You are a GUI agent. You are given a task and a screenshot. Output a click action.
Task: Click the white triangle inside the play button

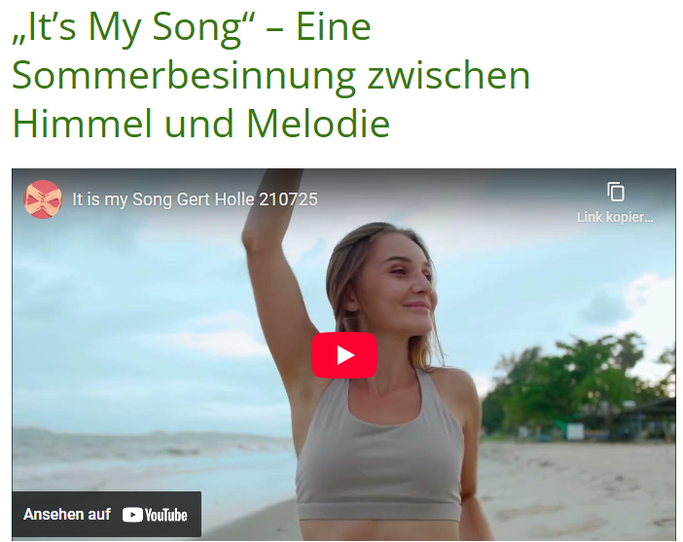[x=345, y=356]
